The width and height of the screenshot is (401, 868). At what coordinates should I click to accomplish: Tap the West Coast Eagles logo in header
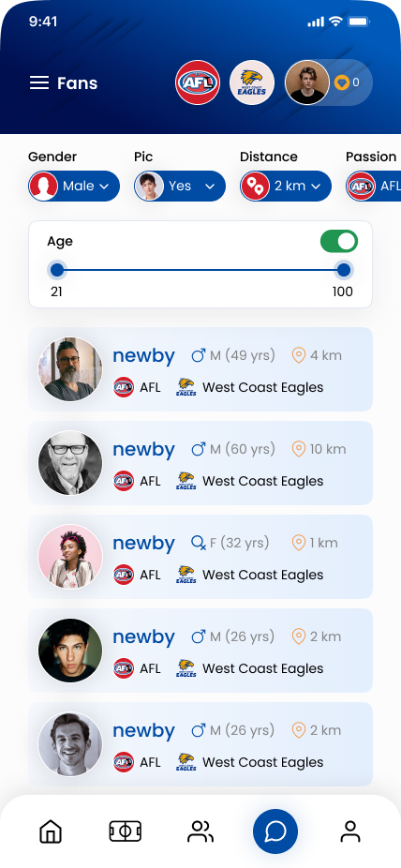tap(252, 82)
